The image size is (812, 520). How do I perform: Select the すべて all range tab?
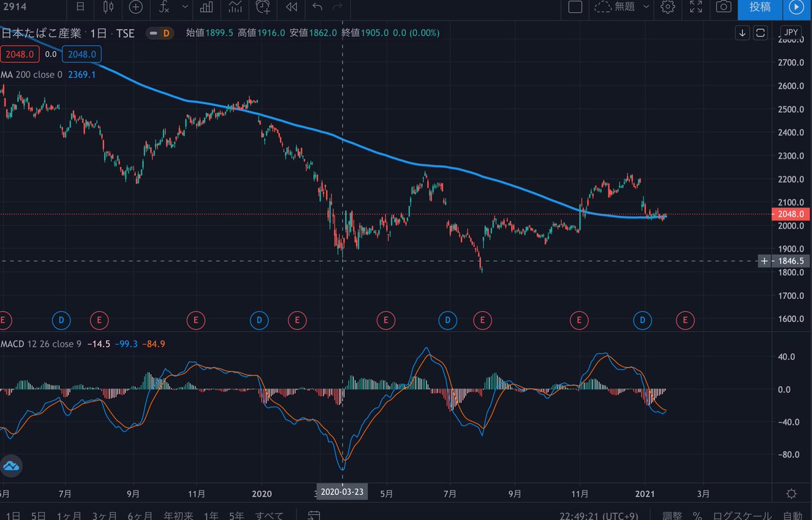(x=269, y=515)
